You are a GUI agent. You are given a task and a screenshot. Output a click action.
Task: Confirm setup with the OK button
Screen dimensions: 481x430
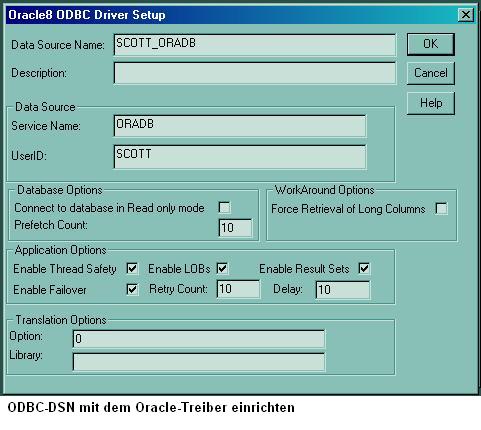tap(430, 44)
